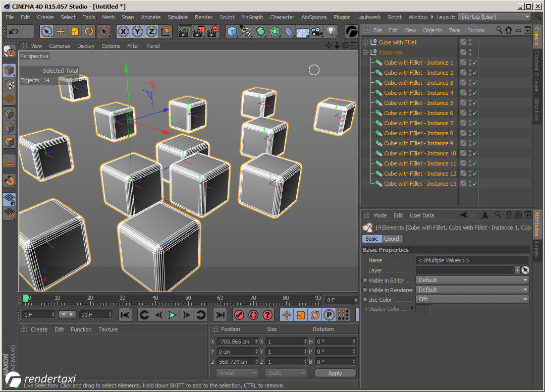Activate the Scale tool
The image size is (545, 392).
pos(75,32)
